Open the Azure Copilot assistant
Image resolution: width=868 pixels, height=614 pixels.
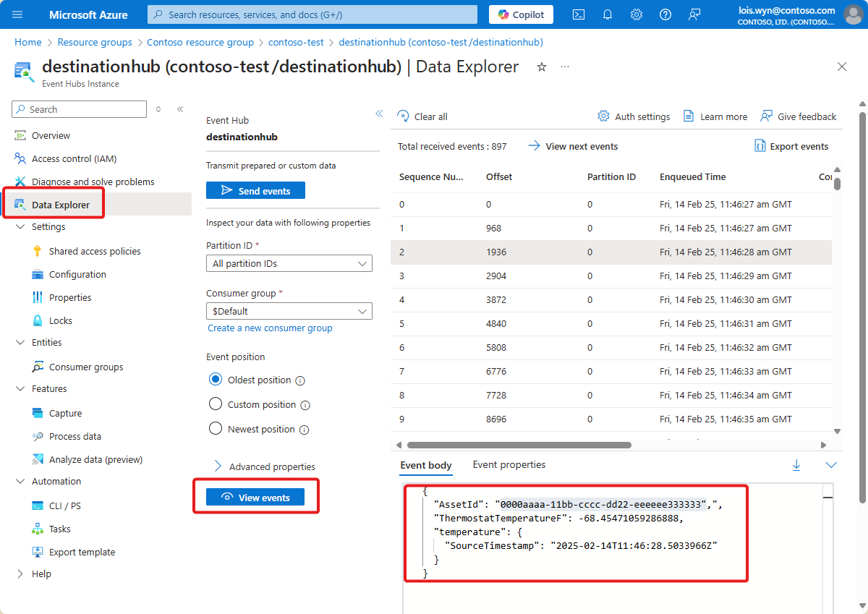tap(520, 14)
